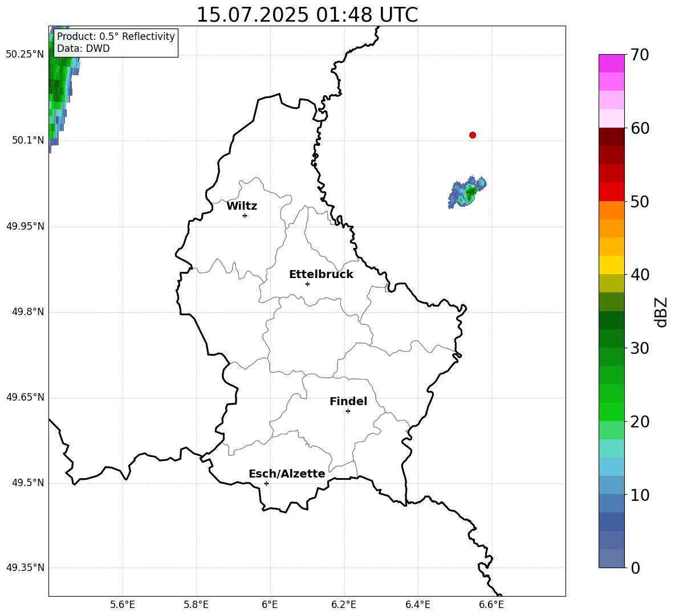Click the title text 15.07.2025 01:48 UTC

[x=307, y=15]
